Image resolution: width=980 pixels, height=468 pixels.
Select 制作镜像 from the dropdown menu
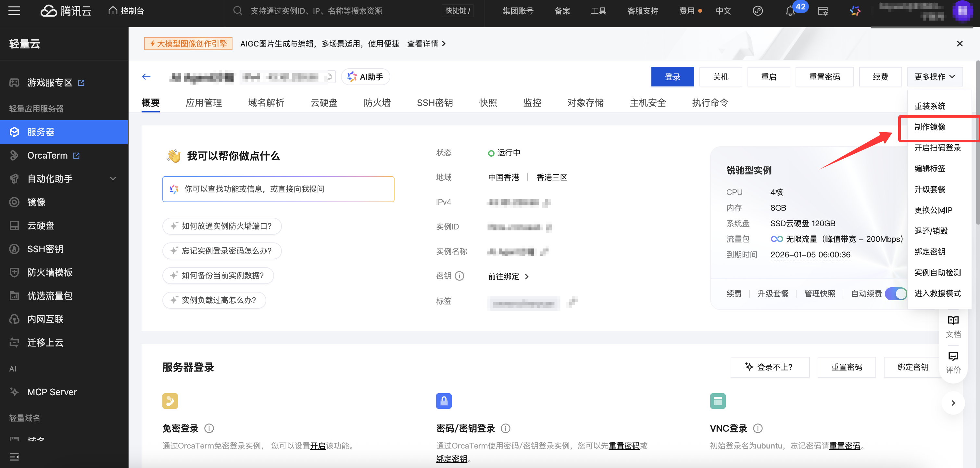(x=930, y=127)
